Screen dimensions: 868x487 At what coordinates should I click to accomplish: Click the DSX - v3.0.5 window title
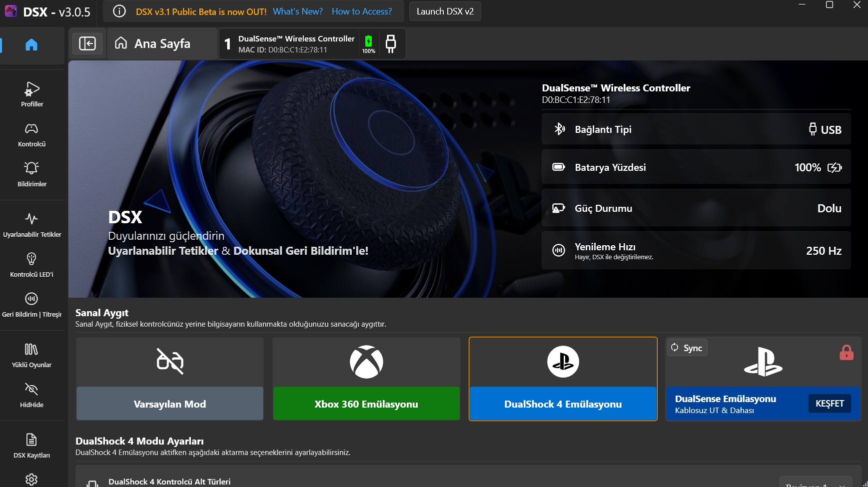click(56, 12)
